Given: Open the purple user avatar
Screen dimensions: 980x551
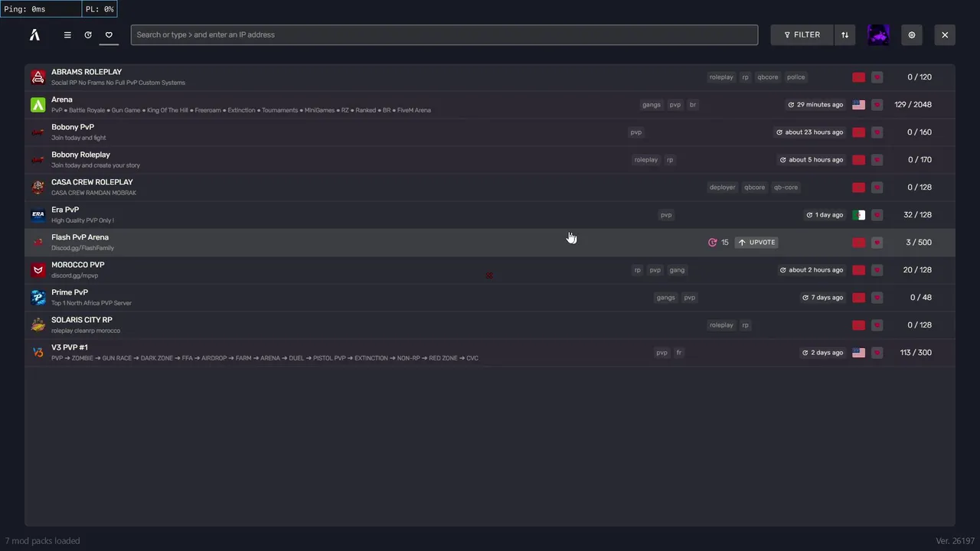Looking at the screenshot, I should tap(878, 34).
